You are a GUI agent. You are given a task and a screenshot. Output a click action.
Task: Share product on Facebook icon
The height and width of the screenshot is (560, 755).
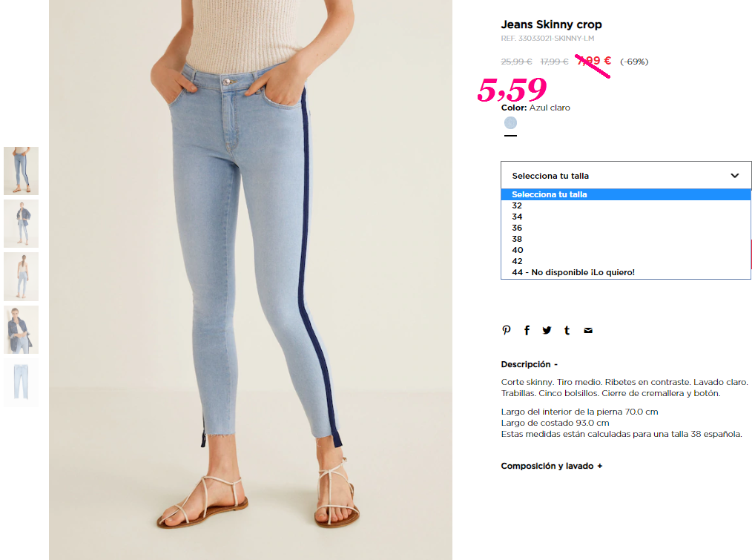pyautogui.click(x=527, y=330)
